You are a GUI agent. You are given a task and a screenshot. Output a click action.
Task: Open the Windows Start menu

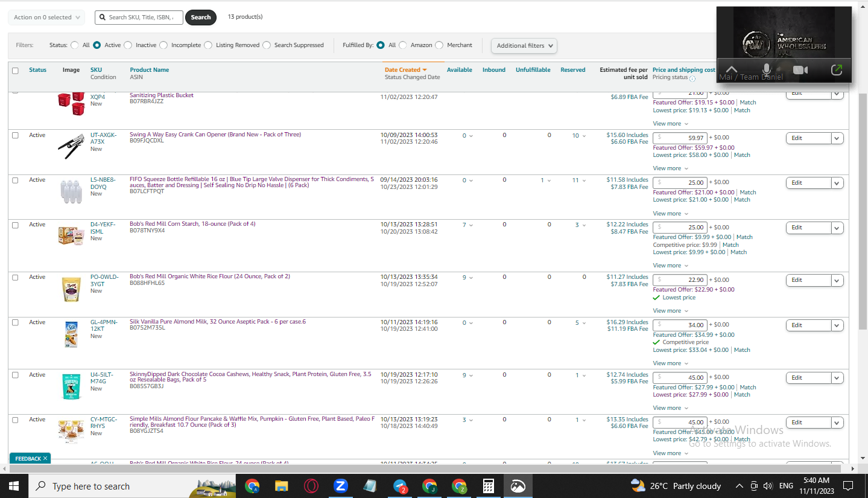tap(13, 486)
